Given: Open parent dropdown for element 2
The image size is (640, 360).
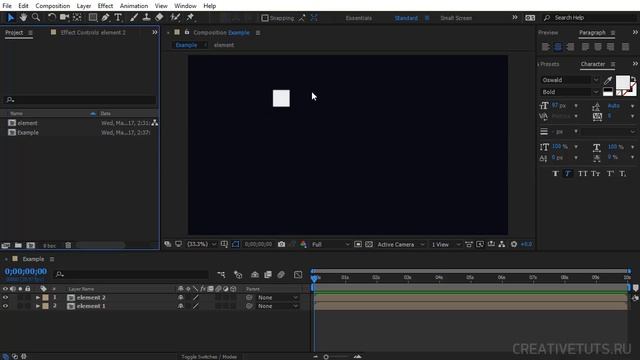Looking at the screenshot, I should [x=278, y=298].
